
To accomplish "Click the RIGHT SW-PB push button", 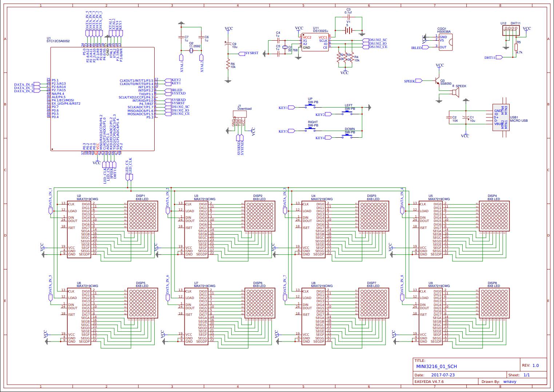I will click(x=311, y=130).
